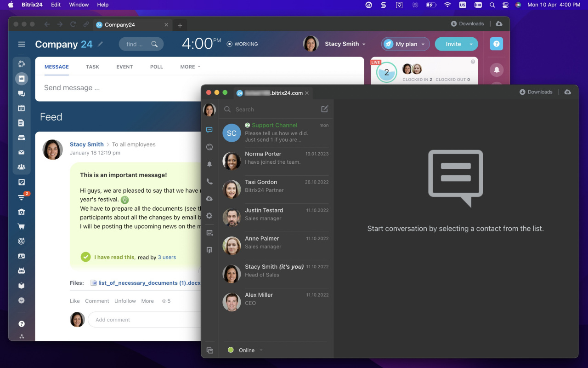Select the POLL tab
588x368 pixels.
click(157, 67)
